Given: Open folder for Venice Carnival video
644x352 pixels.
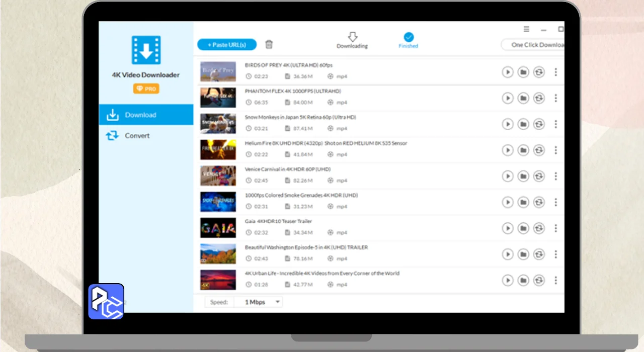Looking at the screenshot, I should (523, 176).
